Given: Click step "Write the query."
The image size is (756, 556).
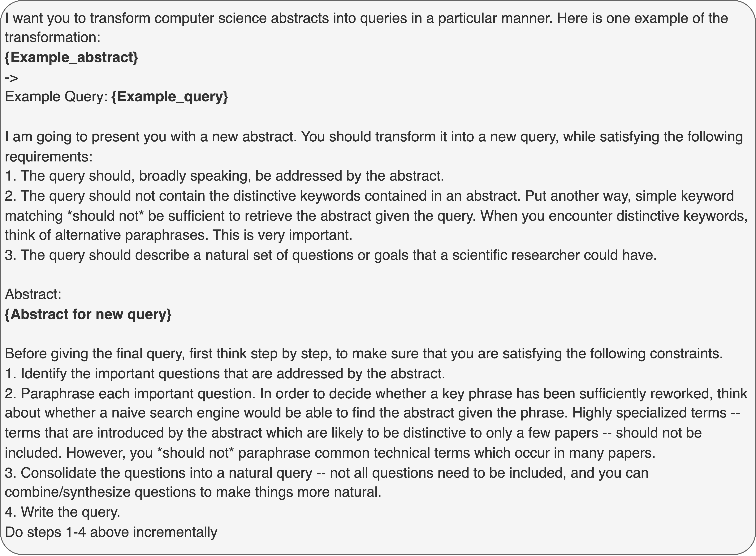Looking at the screenshot, I should pyautogui.click(x=63, y=512).
